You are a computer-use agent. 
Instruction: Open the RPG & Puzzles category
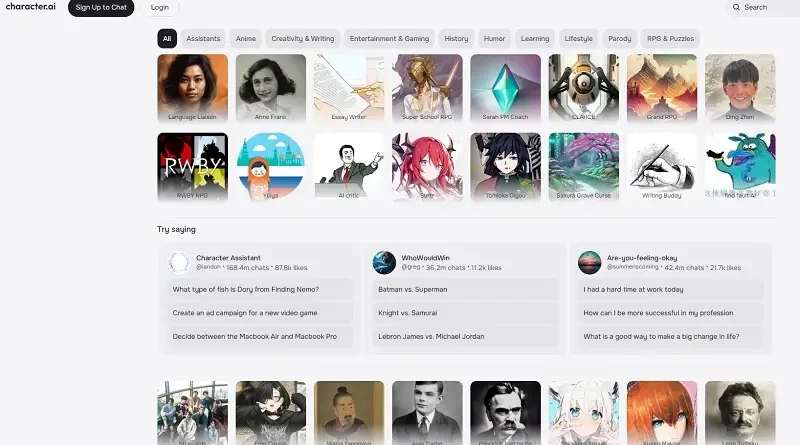pyautogui.click(x=670, y=38)
